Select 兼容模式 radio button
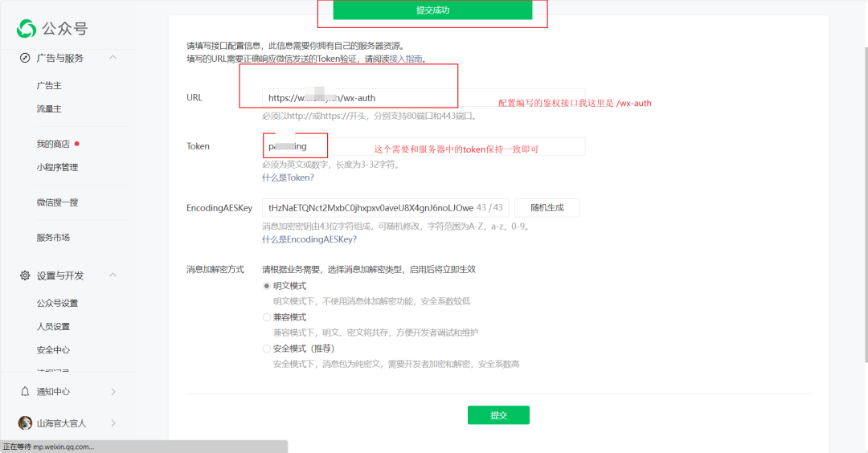868x453 pixels. click(x=266, y=317)
